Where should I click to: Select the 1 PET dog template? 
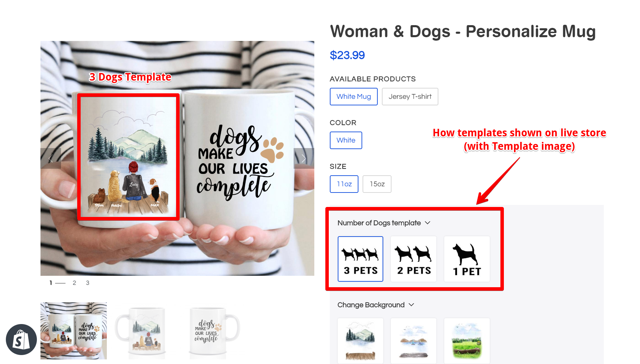[467, 259]
